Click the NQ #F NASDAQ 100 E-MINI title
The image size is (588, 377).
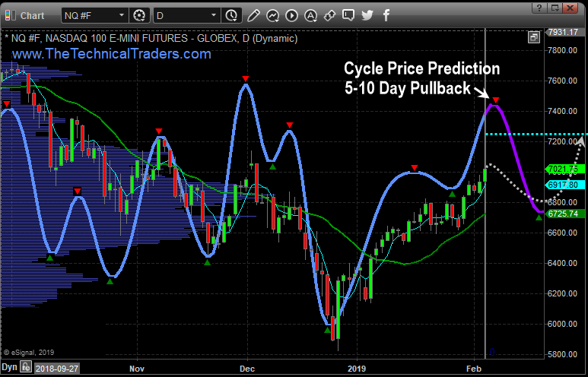pos(151,38)
